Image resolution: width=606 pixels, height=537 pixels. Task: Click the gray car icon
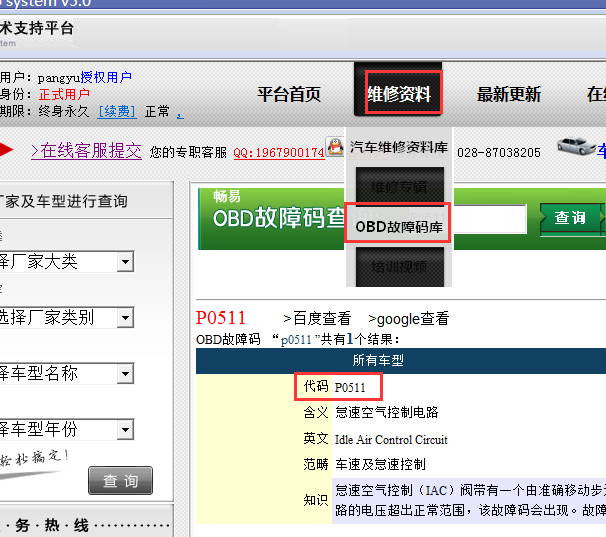(x=575, y=146)
